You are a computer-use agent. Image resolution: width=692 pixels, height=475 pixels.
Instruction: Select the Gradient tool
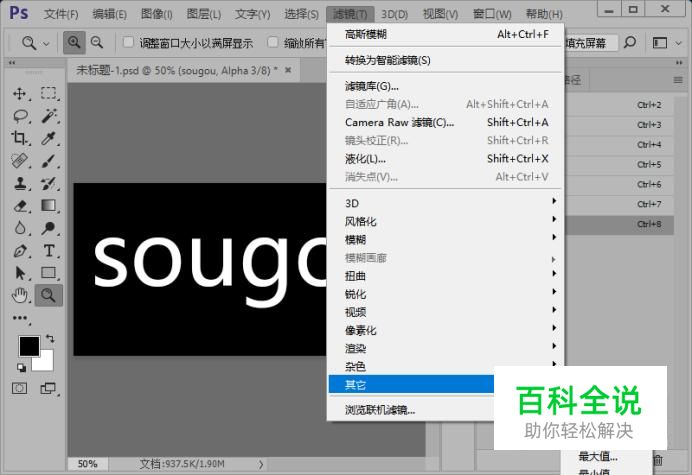49,206
